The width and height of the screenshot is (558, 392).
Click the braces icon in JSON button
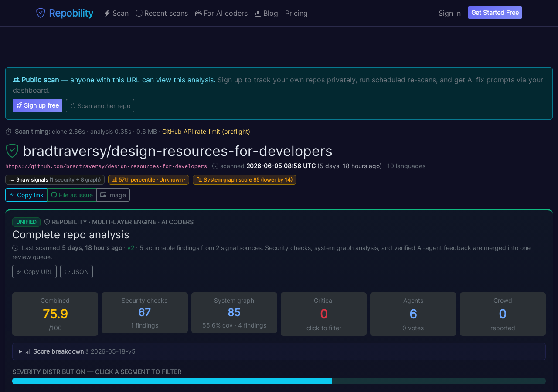[67, 271]
